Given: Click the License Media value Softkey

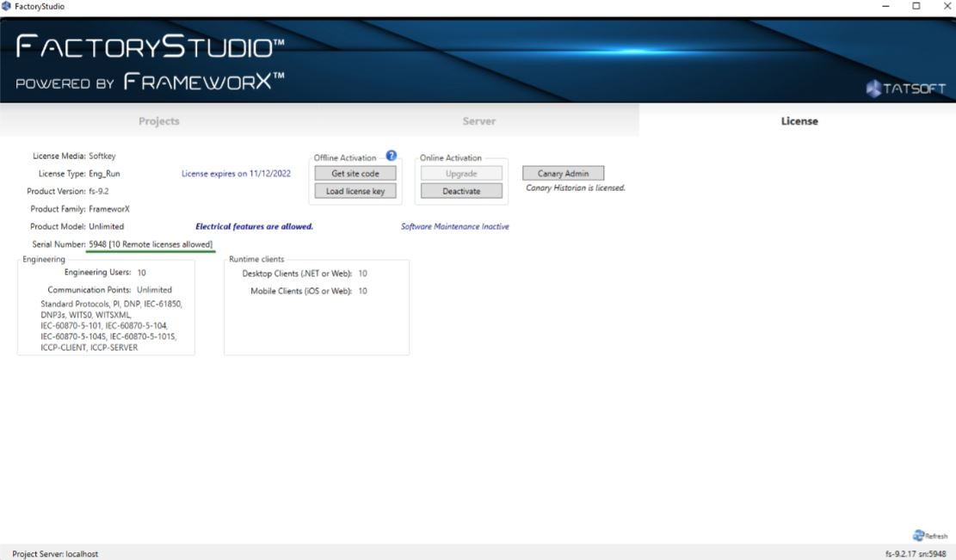Looking at the screenshot, I should [102, 156].
